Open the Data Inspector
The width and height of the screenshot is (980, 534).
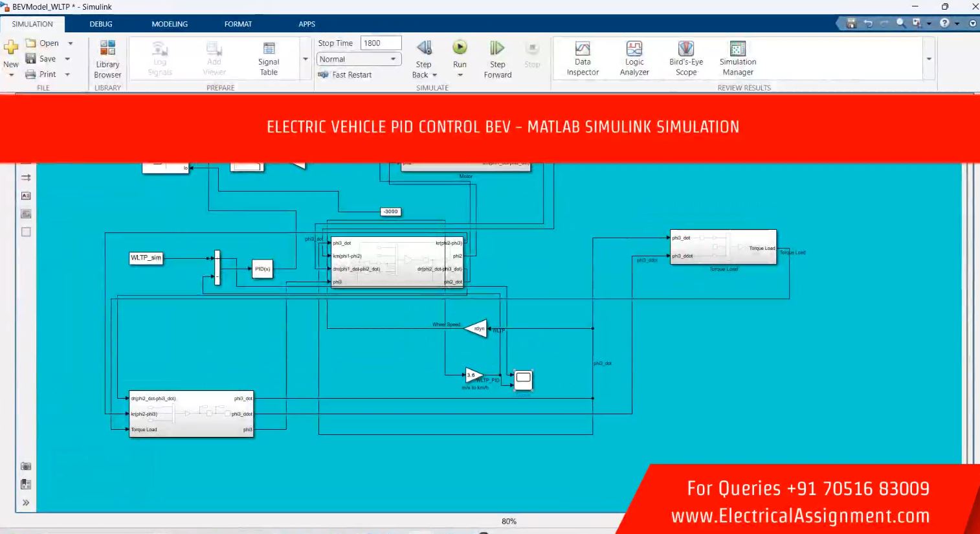coord(583,58)
